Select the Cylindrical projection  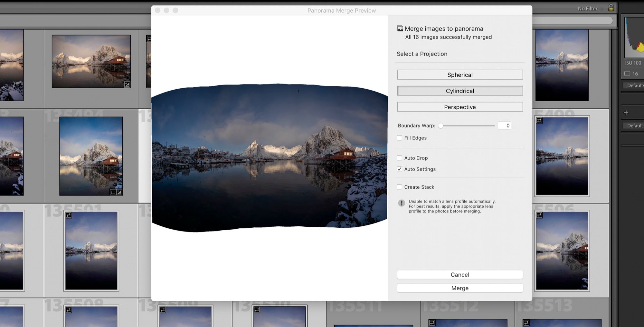tap(460, 91)
